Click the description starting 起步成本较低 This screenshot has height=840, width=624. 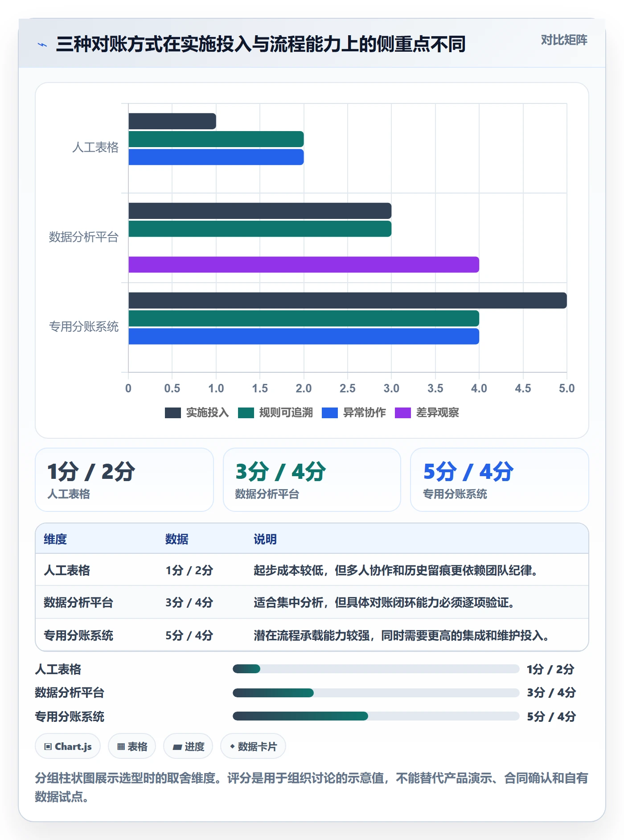tap(396, 570)
